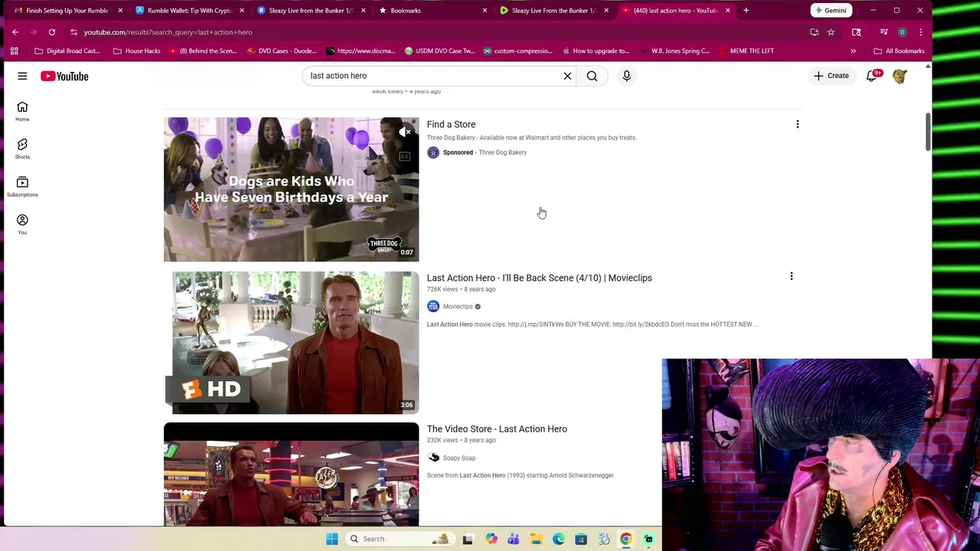This screenshot has width=980, height=551.
Task: Click the magnifying glass search button
Action: 592,76
